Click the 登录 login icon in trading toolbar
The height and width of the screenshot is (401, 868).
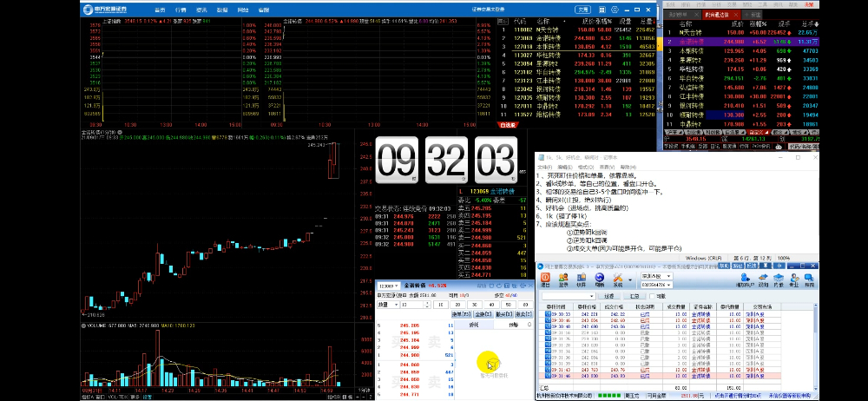point(563,280)
